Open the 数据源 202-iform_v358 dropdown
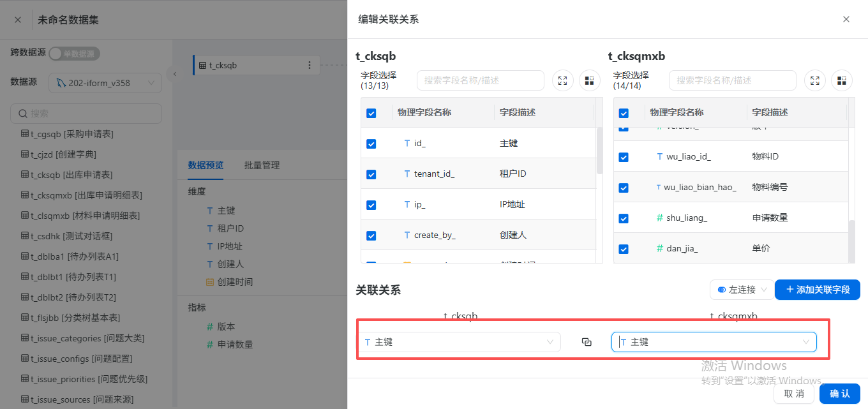This screenshot has width=868, height=409. coord(105,83)
